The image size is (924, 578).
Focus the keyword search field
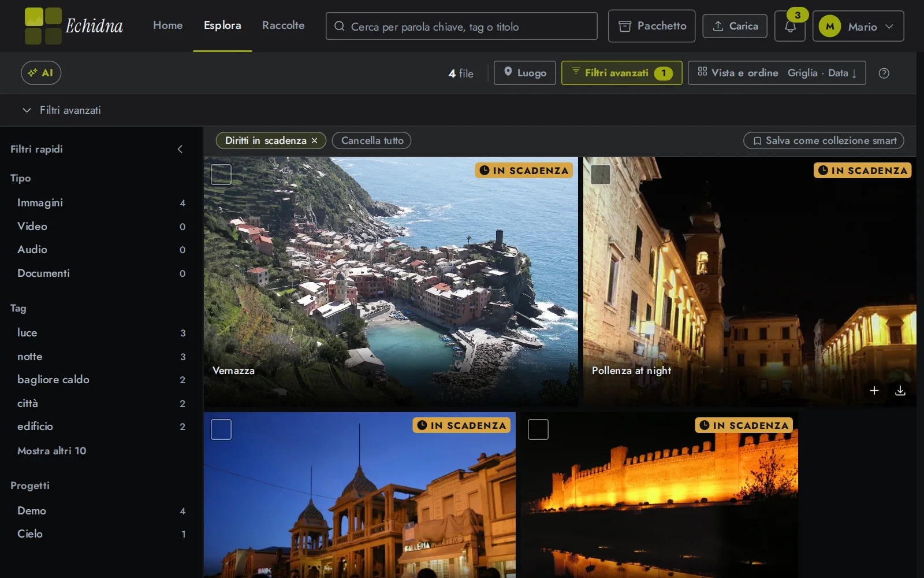point(461,27)
